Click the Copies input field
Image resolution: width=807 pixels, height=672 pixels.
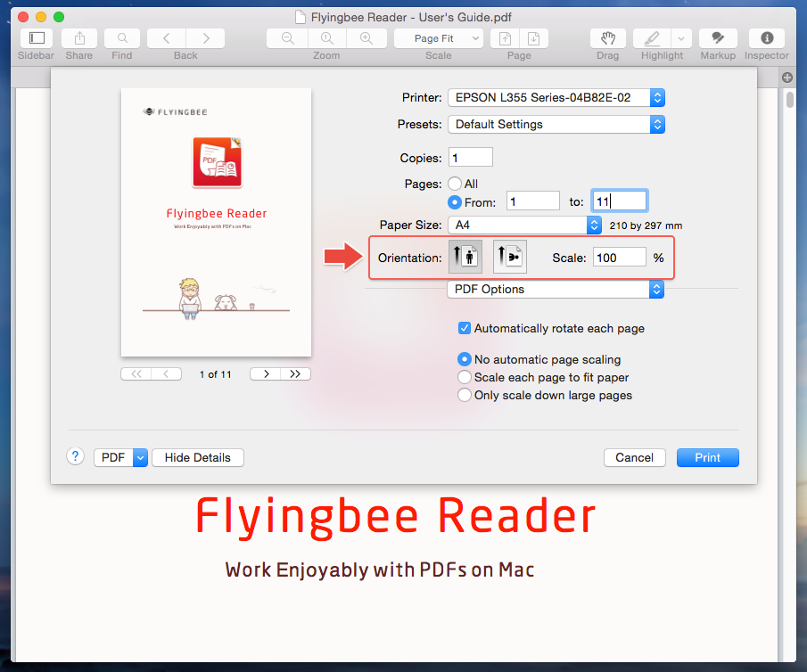471,158
